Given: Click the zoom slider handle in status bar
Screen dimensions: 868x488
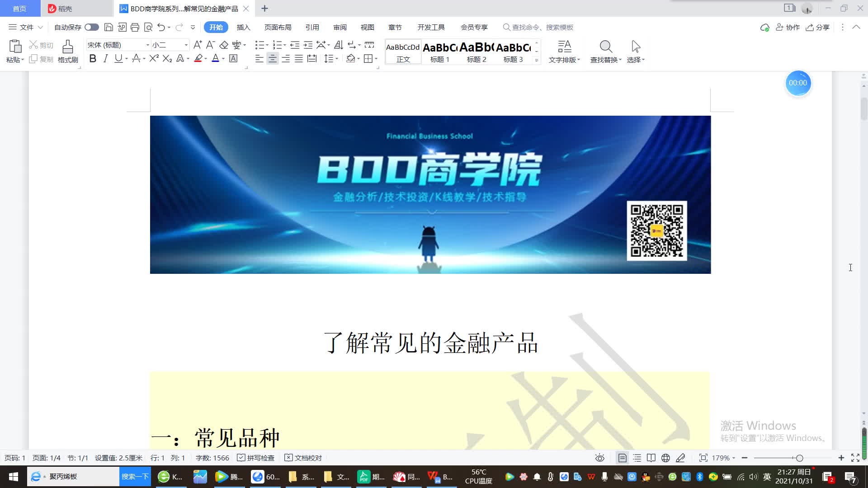Looking at the screenshot, I should (x=799, y=458).
